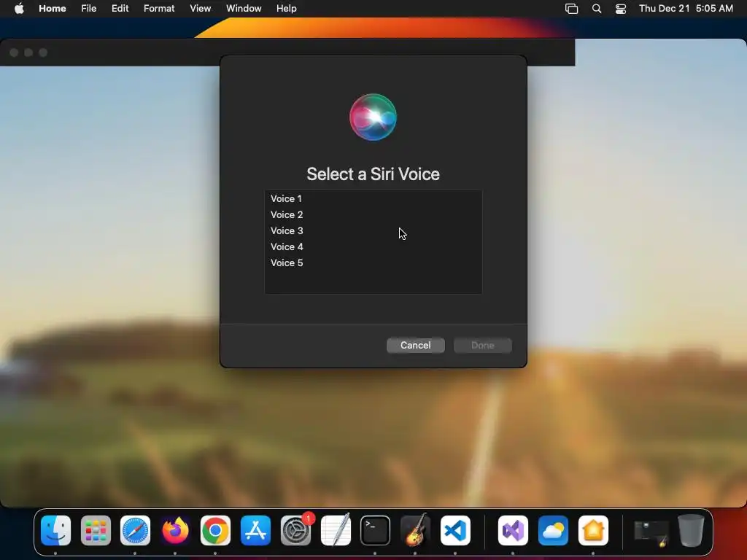Open Finder from the Dock
This screenshot has width=747, height=560.
tap(55, 531)
